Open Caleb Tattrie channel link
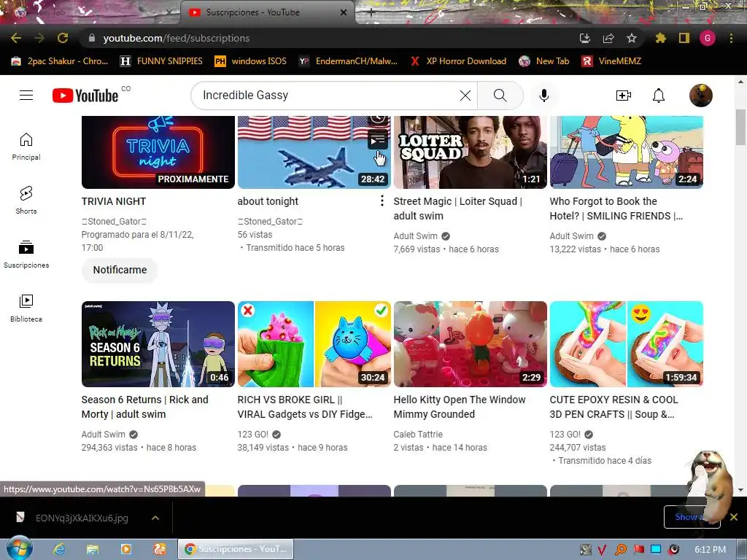 coord(418,435)
